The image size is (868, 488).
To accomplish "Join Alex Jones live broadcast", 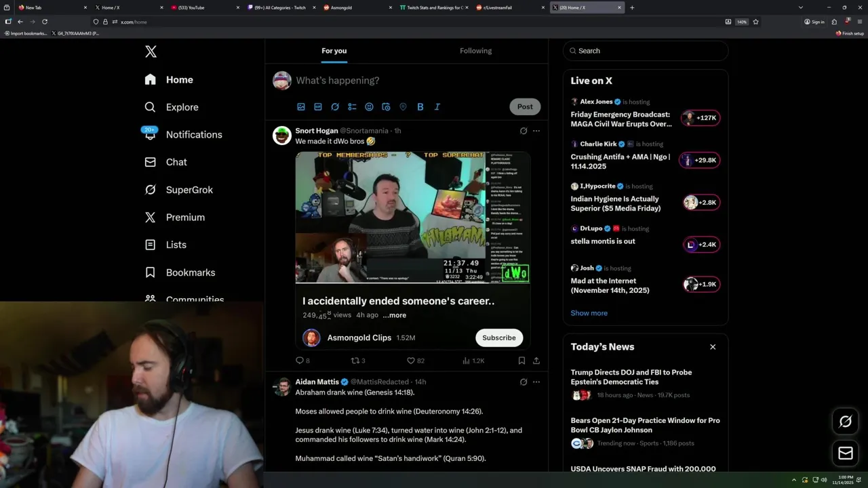I will pos(646,113).
